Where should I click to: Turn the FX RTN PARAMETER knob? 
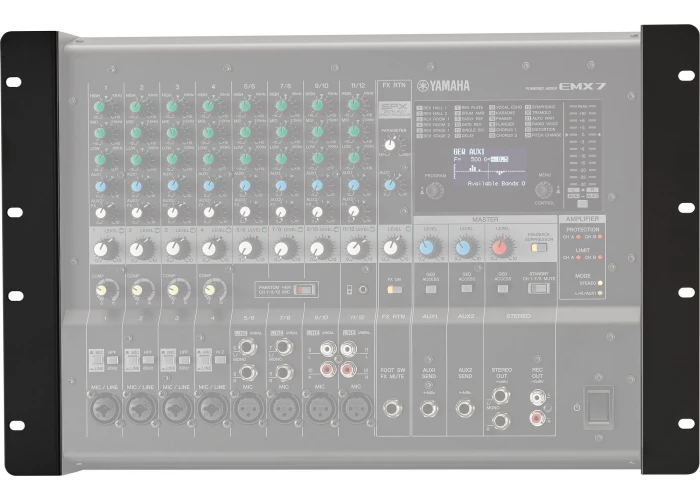390,145
